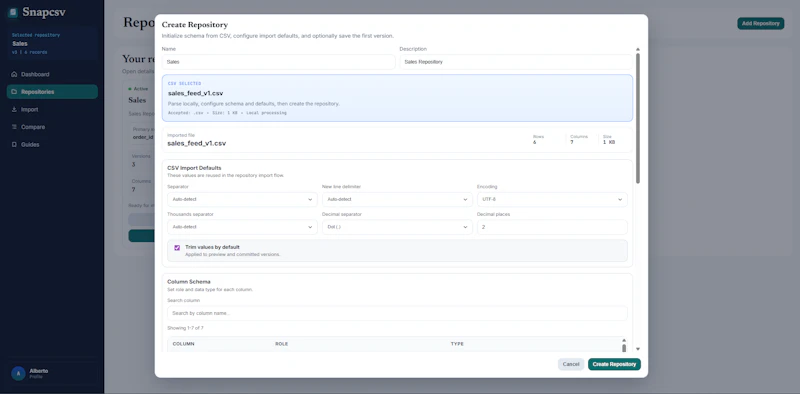800x394 pixels.
Task: Open Dashboard in the sidebar
Action: pos(52,75)
